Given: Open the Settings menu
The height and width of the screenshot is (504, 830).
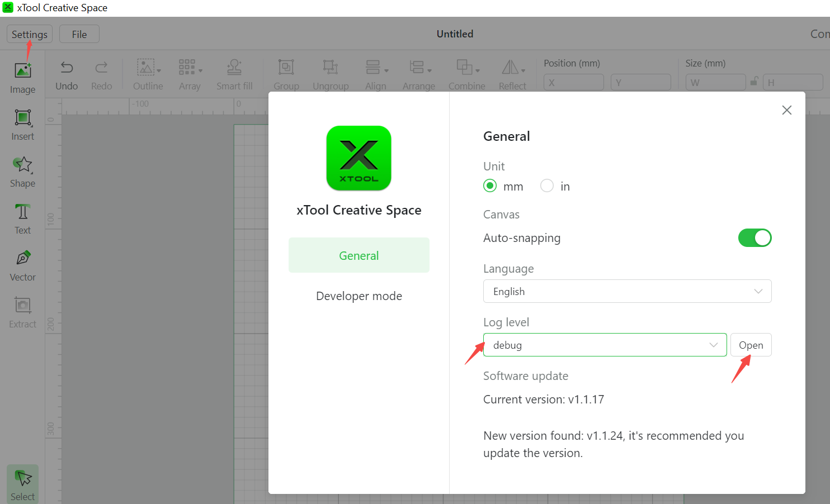Looking at the screenshot, I should [30, 34].
